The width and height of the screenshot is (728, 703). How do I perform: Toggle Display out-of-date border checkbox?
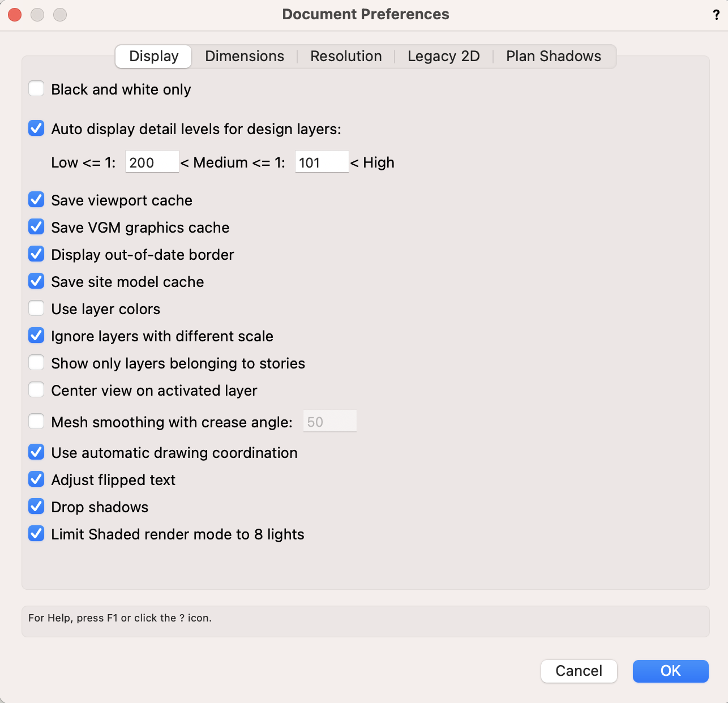[x=37, y=254]
